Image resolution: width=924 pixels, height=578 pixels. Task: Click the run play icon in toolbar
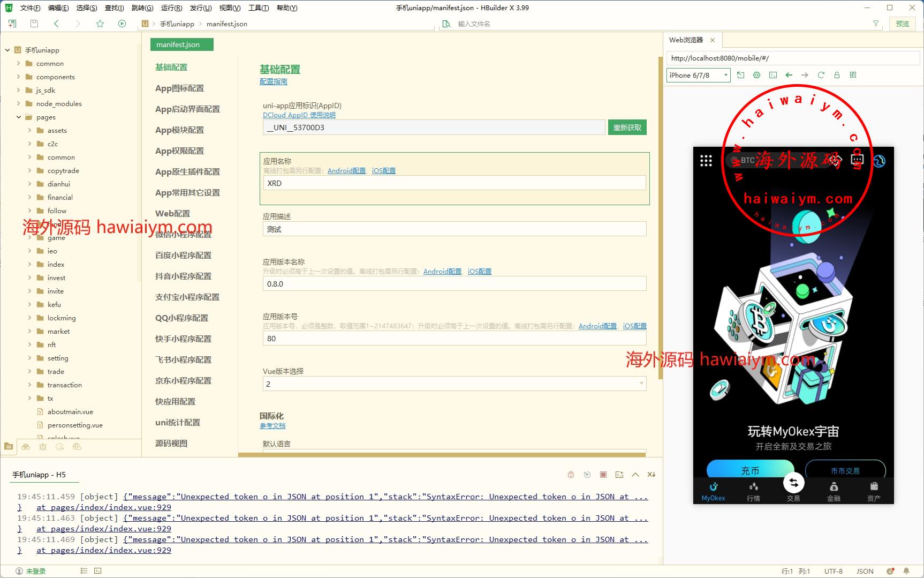coord(122,24)
